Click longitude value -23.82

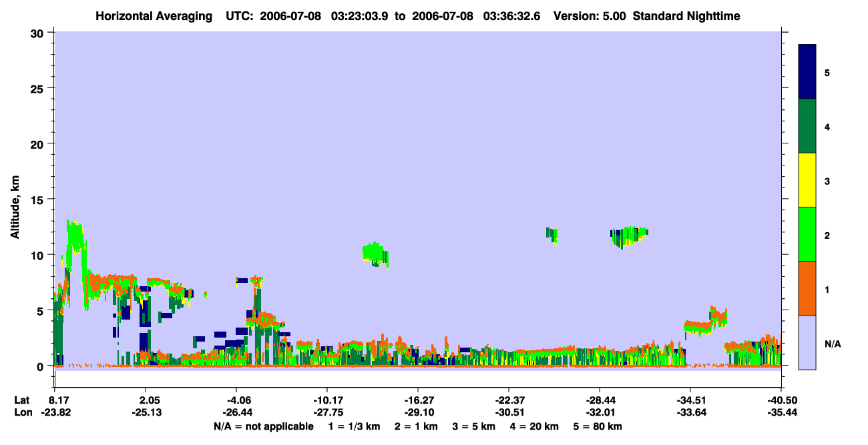coord(55,412)
